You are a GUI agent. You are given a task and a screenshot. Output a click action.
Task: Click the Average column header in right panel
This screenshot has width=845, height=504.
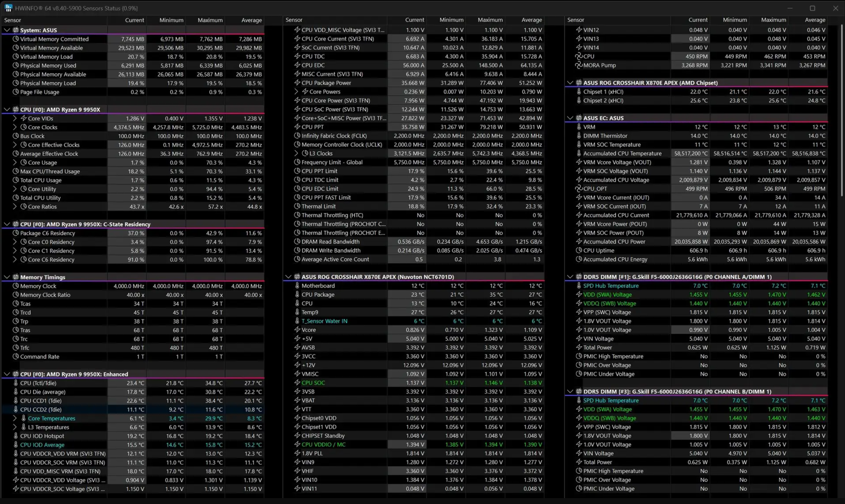(815, 20)
